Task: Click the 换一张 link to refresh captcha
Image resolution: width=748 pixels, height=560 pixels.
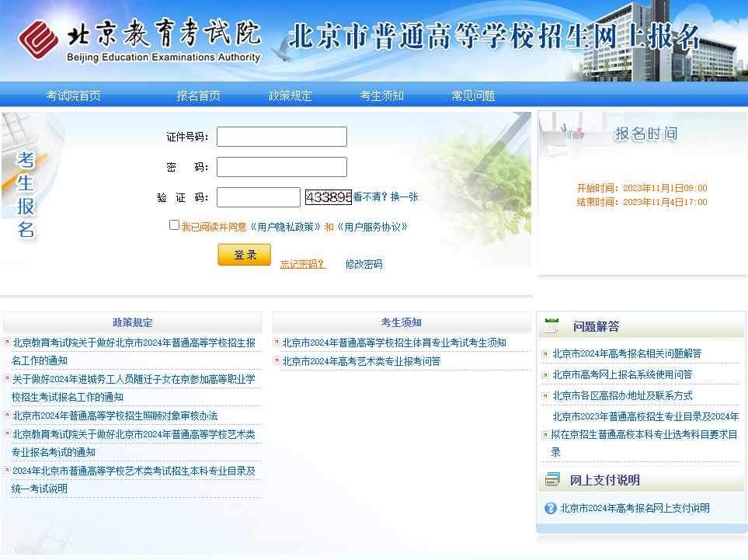Action: [x=404, y=197]
